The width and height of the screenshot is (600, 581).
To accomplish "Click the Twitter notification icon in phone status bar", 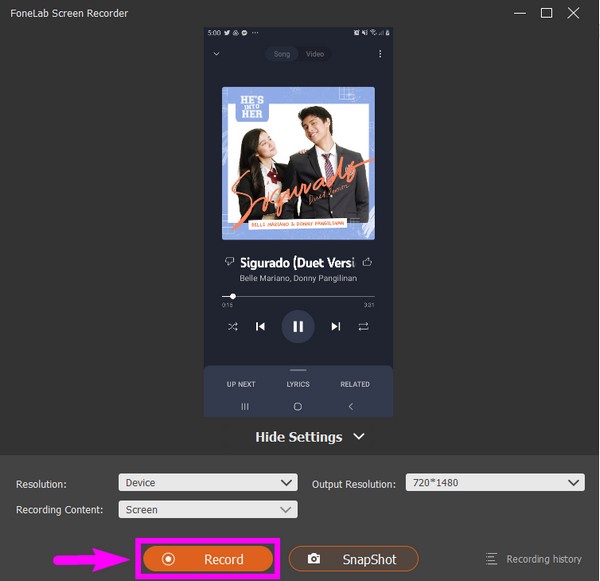I will click(227, 33).
